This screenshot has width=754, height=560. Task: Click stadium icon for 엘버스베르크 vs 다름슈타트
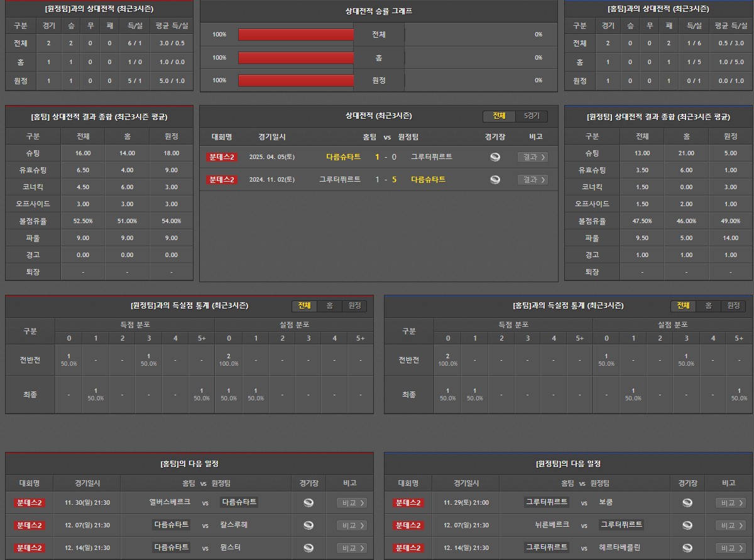(x=309, y=503)
